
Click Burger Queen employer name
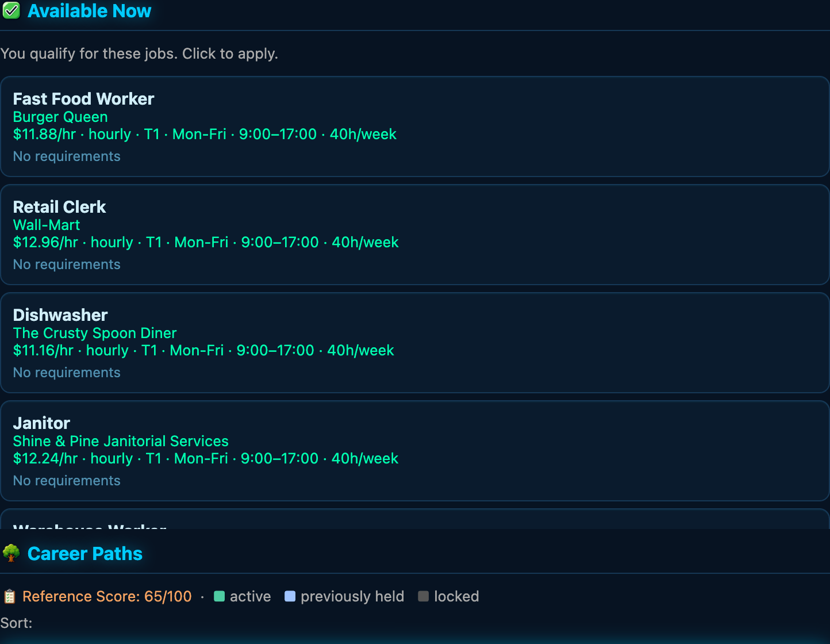[x=60, y=117]
